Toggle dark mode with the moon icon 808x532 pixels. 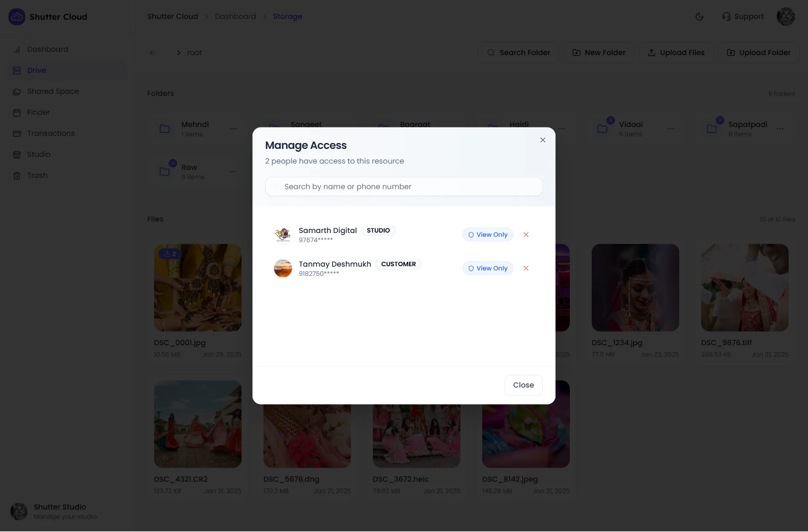click(699, 16)
